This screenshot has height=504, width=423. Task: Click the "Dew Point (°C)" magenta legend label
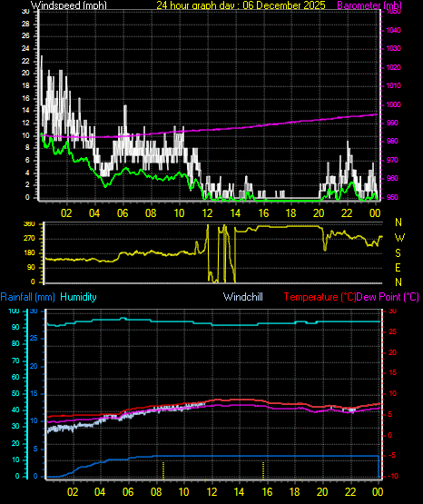[x=388, y=297]
